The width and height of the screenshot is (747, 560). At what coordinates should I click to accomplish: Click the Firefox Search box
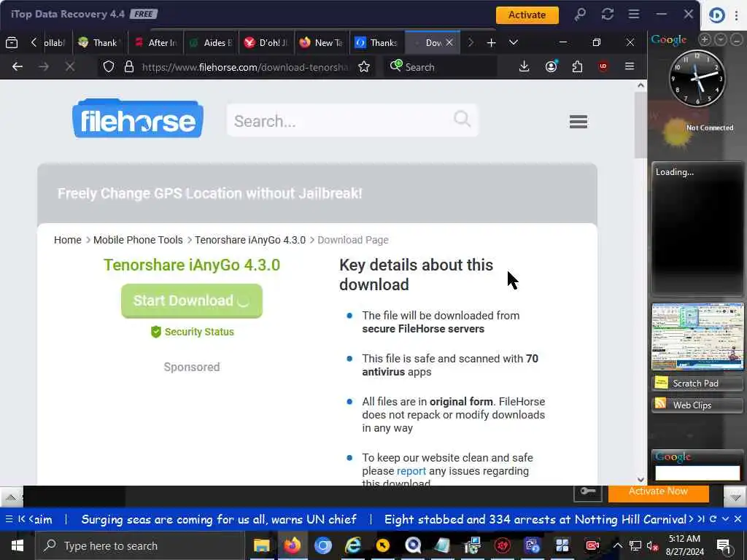pyautogui.click(x=440, y=66)
